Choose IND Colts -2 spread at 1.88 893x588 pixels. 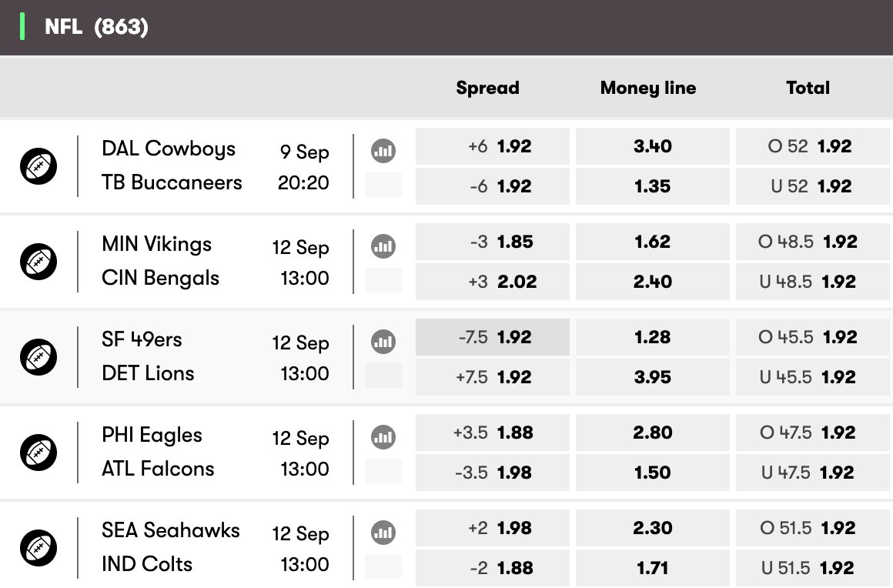pyautogui.click(x=493, y=567)
